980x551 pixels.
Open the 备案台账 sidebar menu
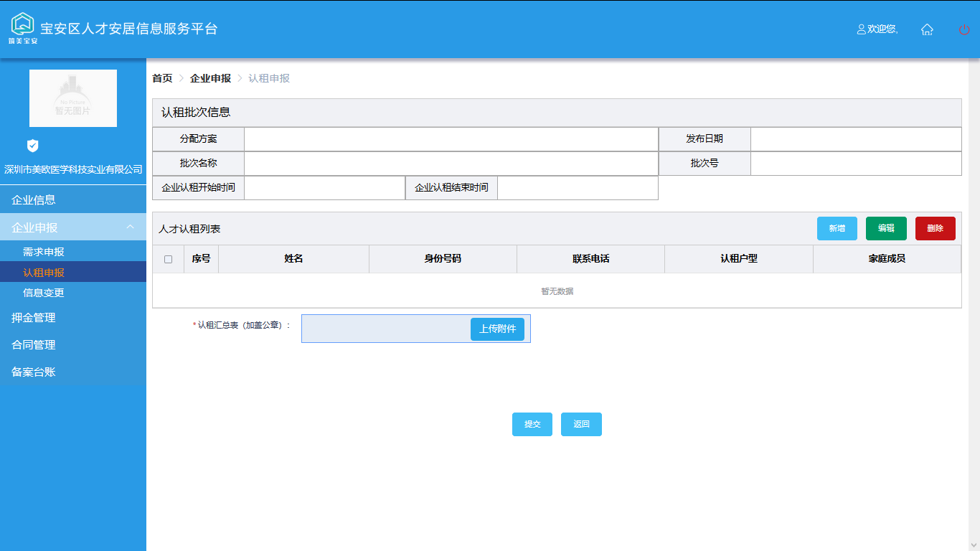(34, 372)
